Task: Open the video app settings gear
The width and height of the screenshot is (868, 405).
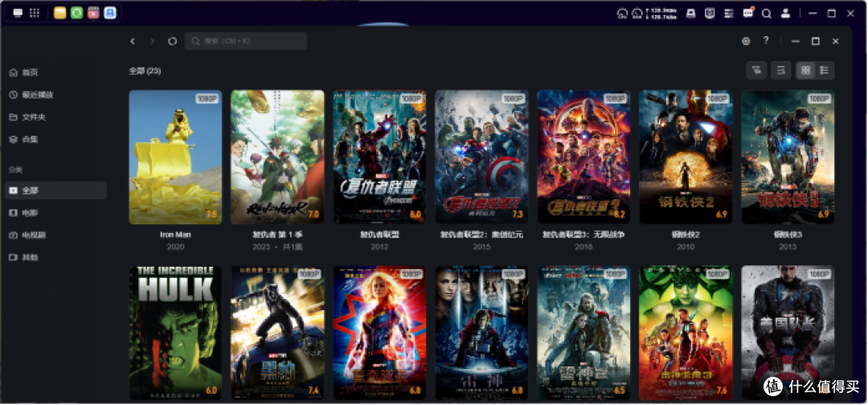Action: (746, 41)
